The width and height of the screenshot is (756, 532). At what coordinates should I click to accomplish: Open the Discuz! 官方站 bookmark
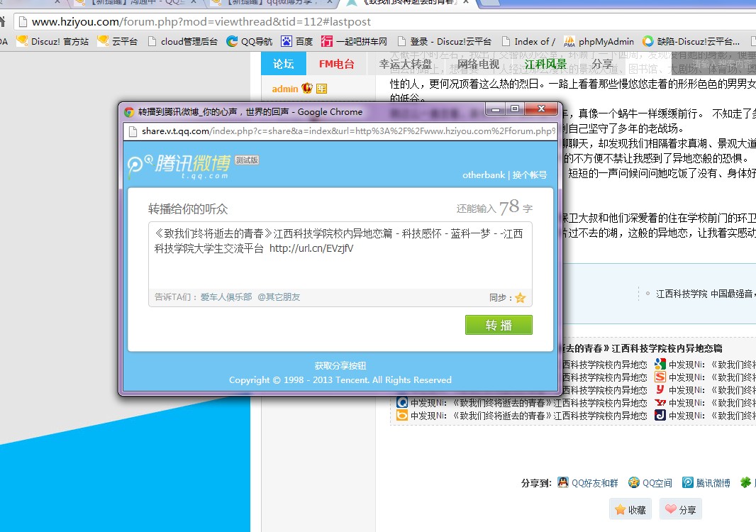tap(52, 41)
